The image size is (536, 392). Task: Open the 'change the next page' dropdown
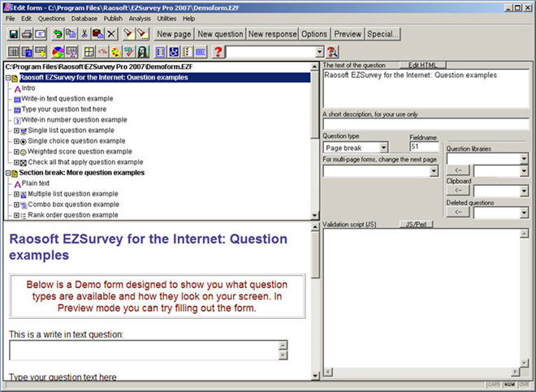click(x=434, y=170)
